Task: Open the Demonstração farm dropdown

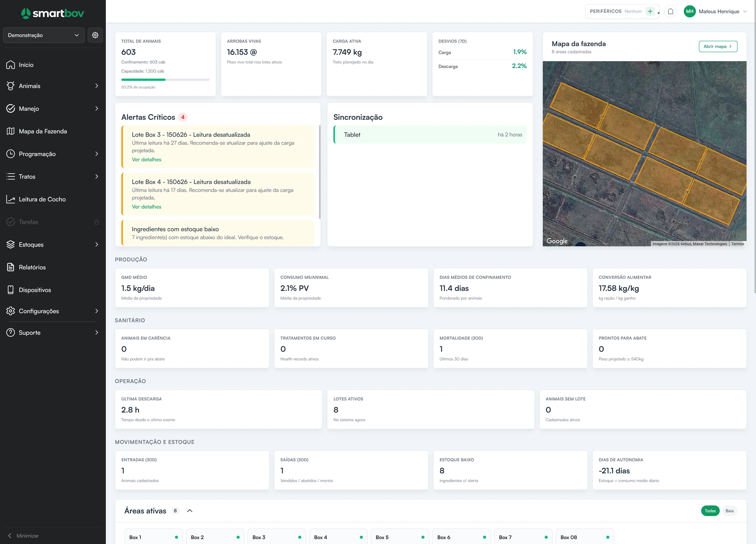Action: pyautogui.click(x=44, y=35)
